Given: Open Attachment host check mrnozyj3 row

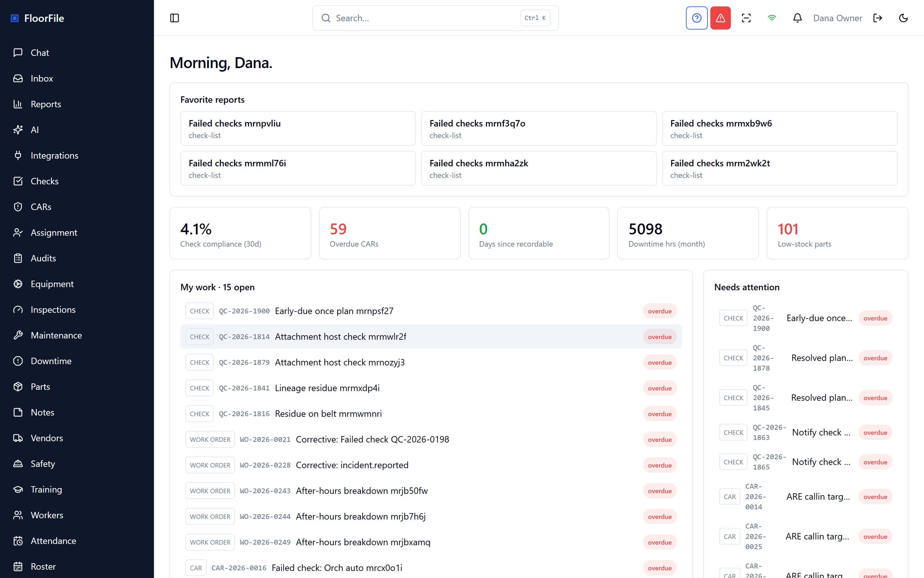Looking at the screenshot, I should (431, 362).
